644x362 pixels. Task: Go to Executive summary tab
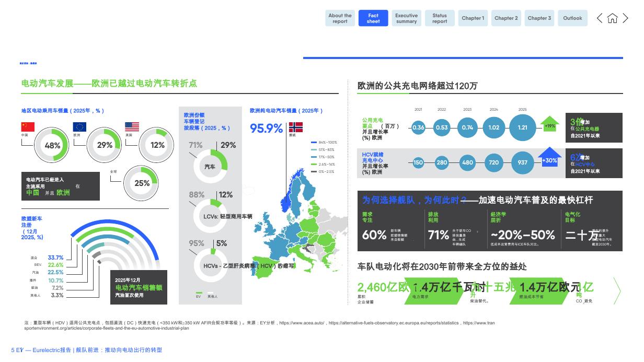coord(406,18)
